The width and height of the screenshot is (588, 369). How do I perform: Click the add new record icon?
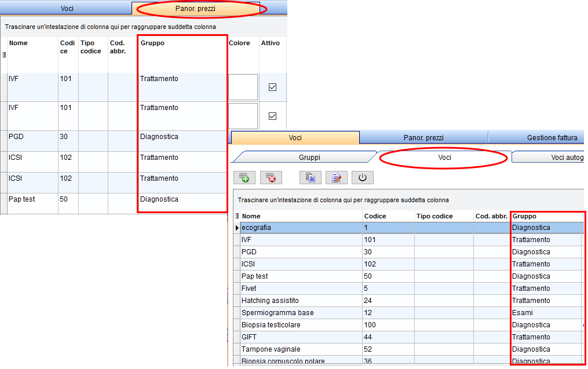tap(244, 177)
